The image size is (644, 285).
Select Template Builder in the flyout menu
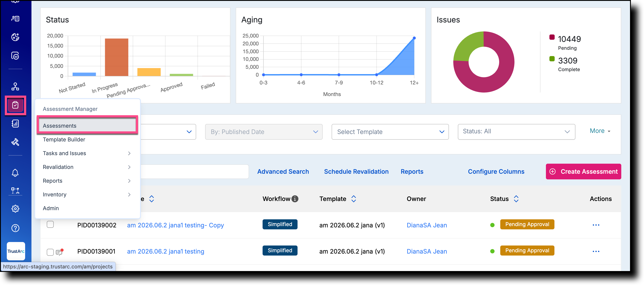click(64, 139)
